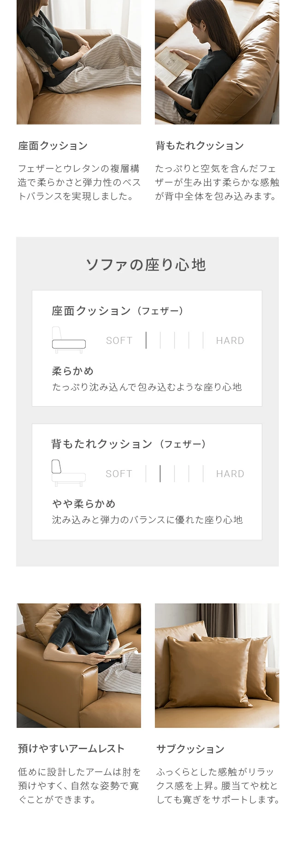Image resolution: width=295 pixels, height=868 pixels.
Task: Click the 預けやすいアームレスト heading
Action: click(x=71, y=749)
